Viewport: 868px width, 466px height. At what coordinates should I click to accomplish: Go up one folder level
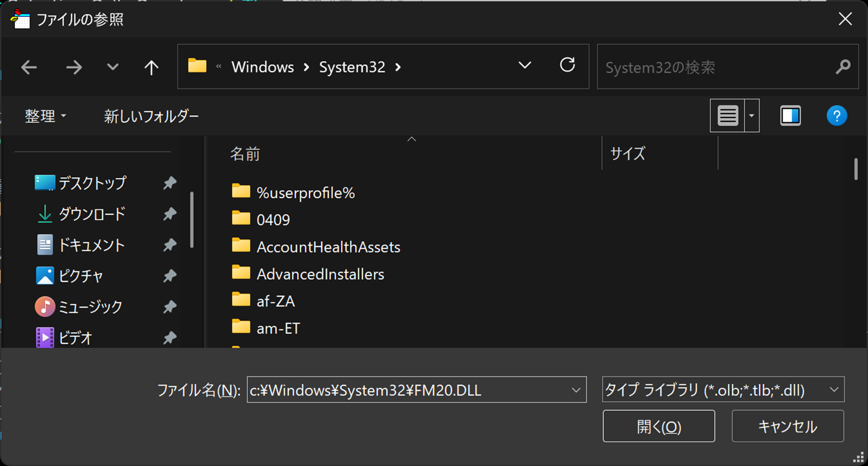pos(151,67)
